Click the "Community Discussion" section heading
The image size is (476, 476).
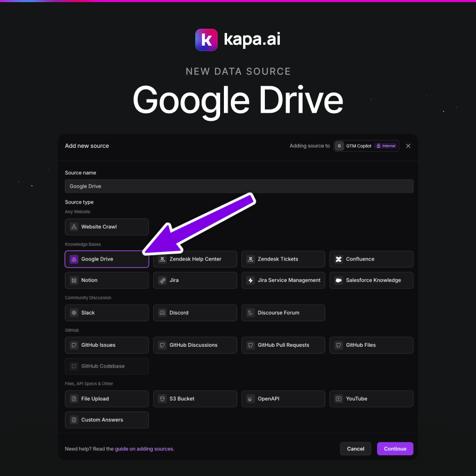pyautogui.click(x=88, y=298)
